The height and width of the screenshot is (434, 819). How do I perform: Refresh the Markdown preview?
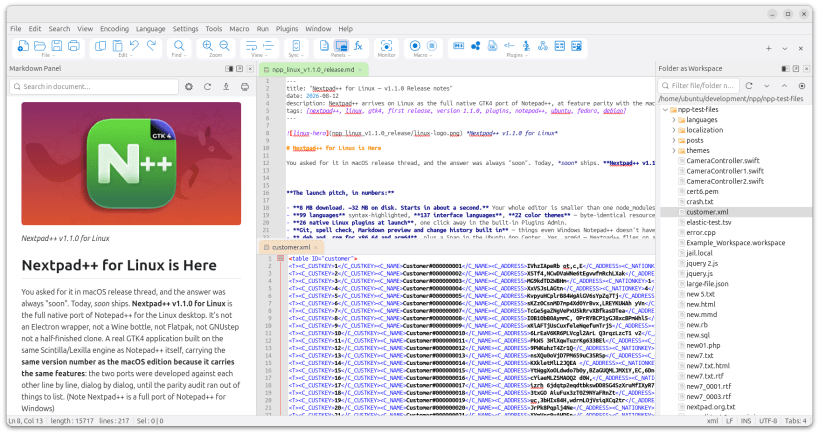(207, 87)
